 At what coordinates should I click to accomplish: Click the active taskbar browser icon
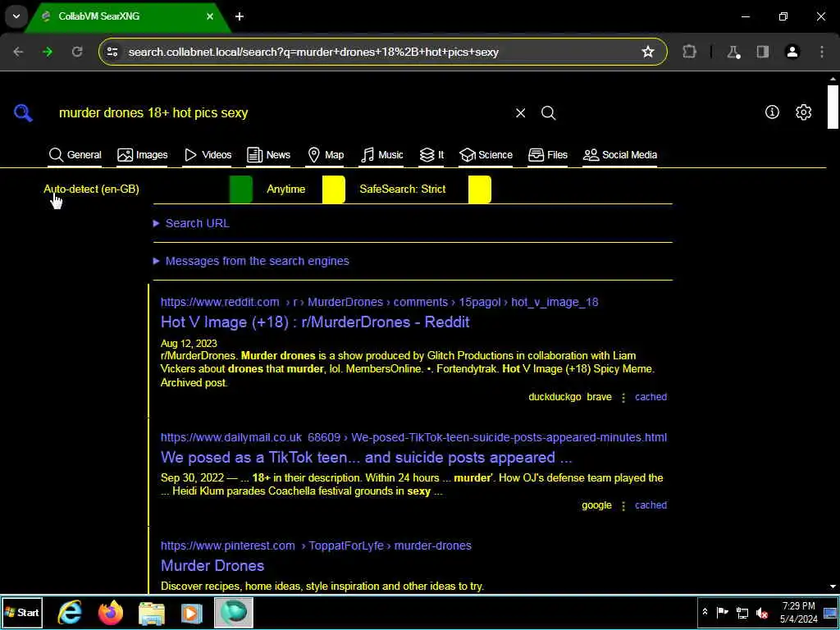point(234,612)
